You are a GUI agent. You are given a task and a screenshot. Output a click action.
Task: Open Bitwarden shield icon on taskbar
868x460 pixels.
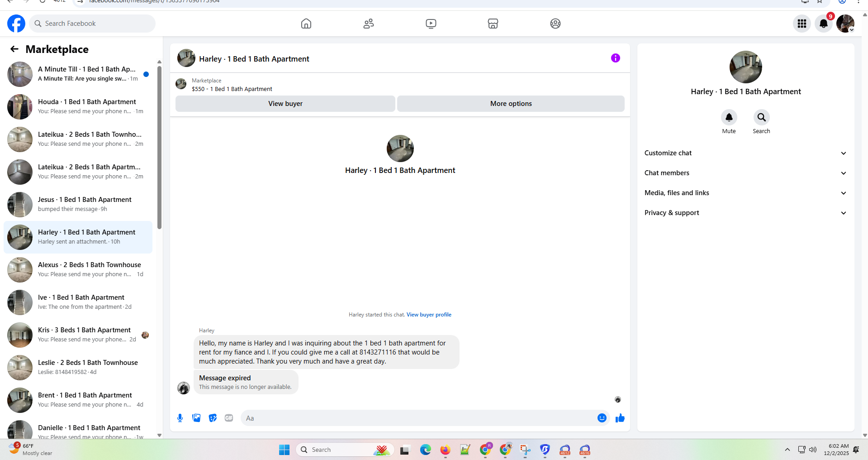tap(545, 450)
